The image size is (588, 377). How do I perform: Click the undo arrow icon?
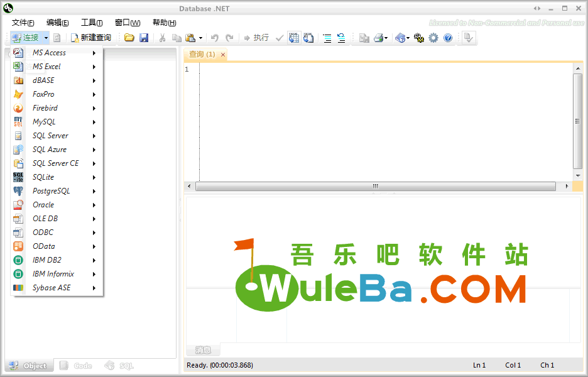point(214,38)
